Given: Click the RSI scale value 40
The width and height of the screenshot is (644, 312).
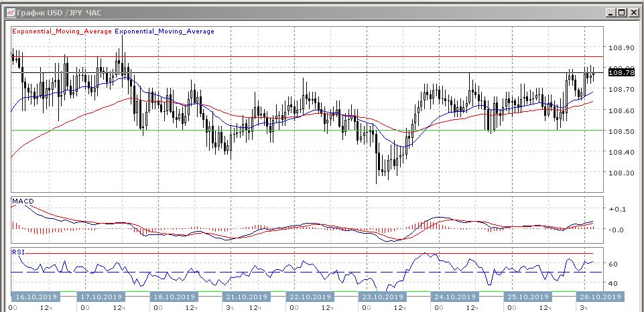Looking at the screenshot, I should pos(613,283).
